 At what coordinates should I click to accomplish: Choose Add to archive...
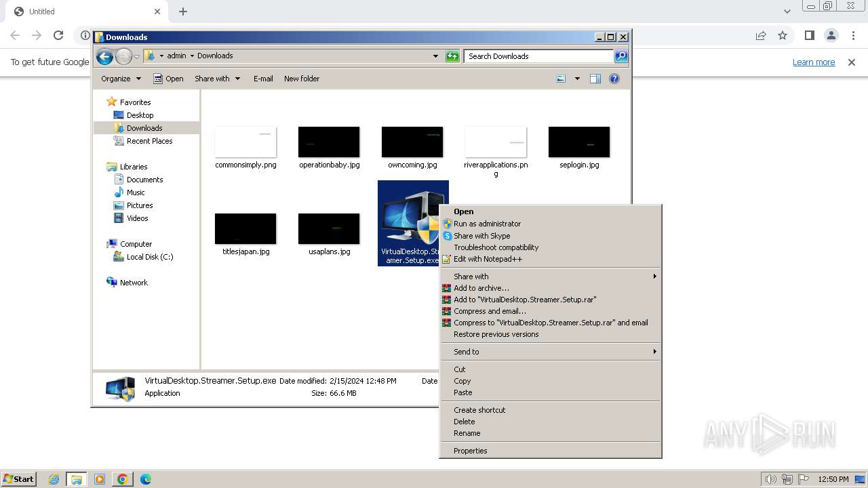pos(551,288)
